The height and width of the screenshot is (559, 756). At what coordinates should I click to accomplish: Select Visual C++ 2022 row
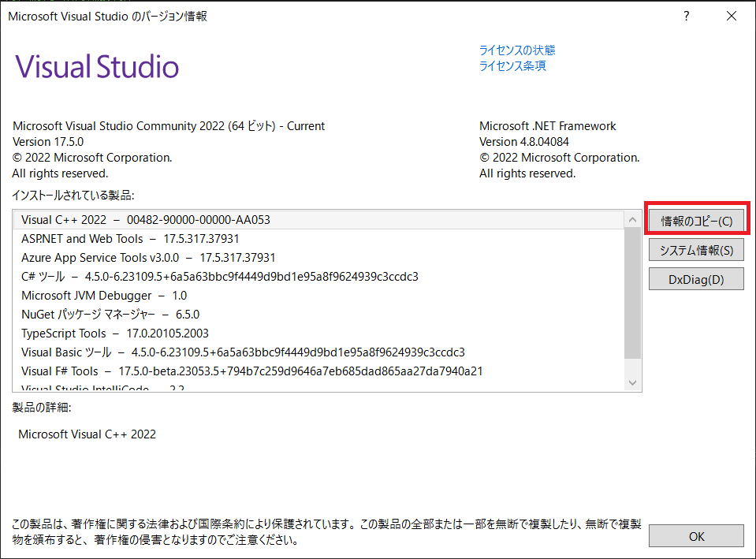tap(318, 220)
